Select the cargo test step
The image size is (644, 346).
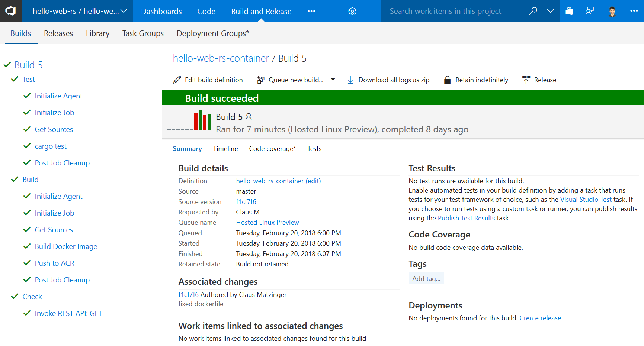point(51,146)
